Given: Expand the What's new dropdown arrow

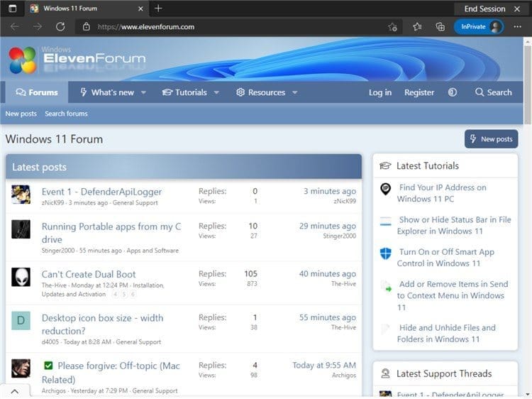Looking at the screenshot, I should pyautogui.click(x=143, y=92).
